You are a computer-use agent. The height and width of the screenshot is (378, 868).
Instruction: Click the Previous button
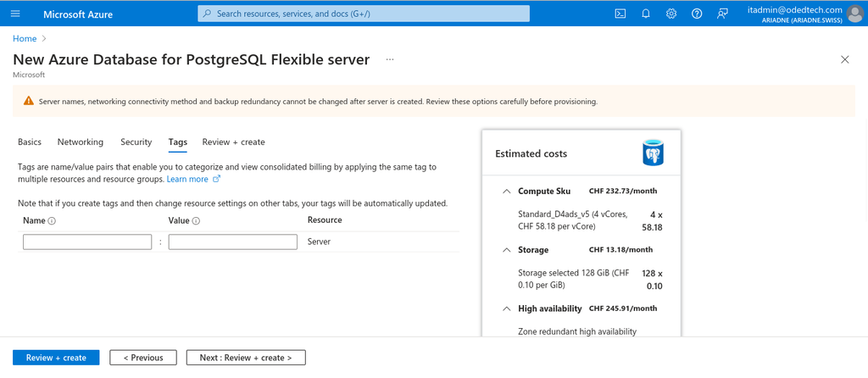pyautogui.click(x=143, y=358)
